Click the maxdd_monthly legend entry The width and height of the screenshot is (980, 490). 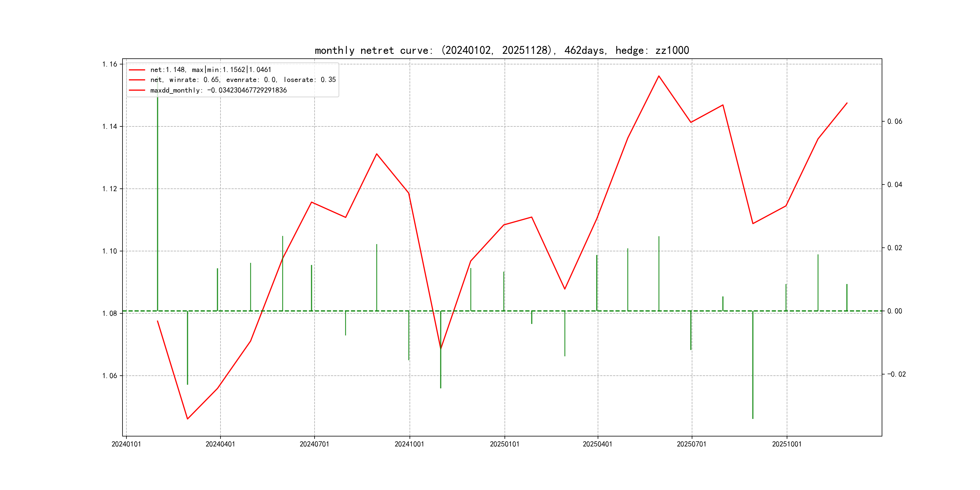click(x=218, y=90)
